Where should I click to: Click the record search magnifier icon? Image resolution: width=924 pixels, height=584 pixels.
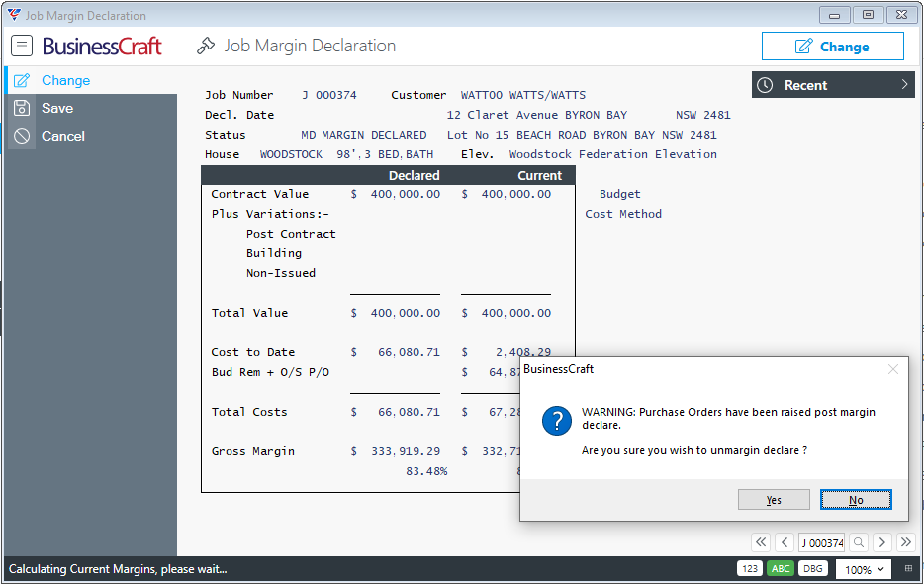859,542
